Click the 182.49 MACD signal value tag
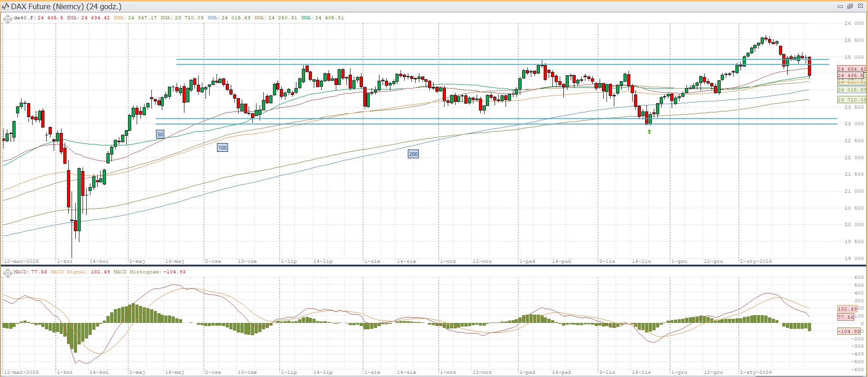 point(847,309)
